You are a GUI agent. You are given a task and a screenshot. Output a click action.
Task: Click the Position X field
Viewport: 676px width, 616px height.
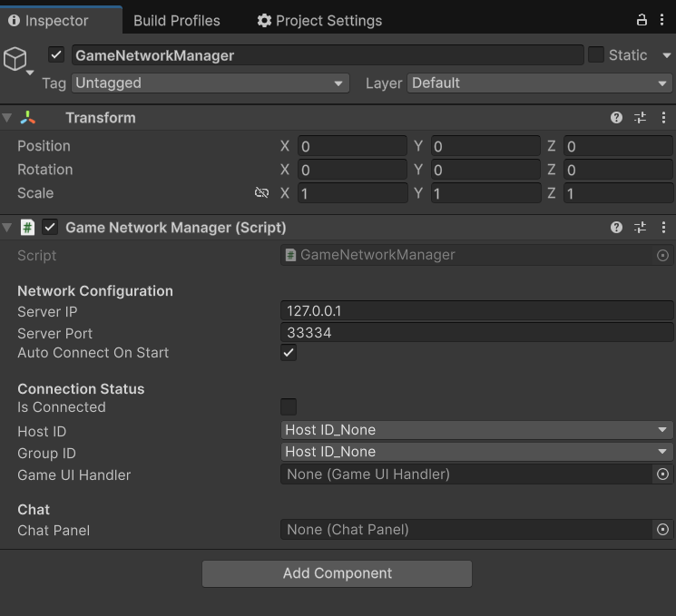[x=352, y=146]
